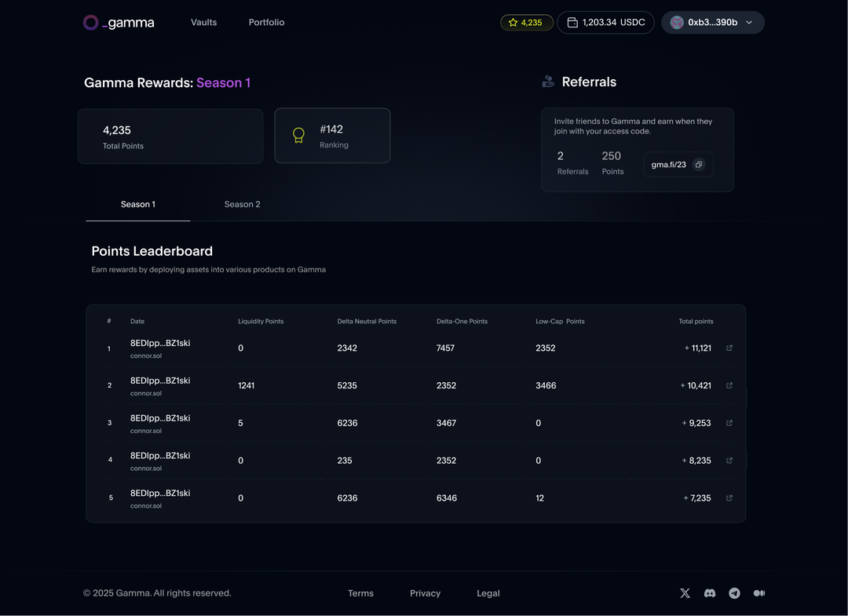The image size is (848, 616).
Task: Open external link for rank 1 row
Action: pyautogui.click(x=729, y=348)
